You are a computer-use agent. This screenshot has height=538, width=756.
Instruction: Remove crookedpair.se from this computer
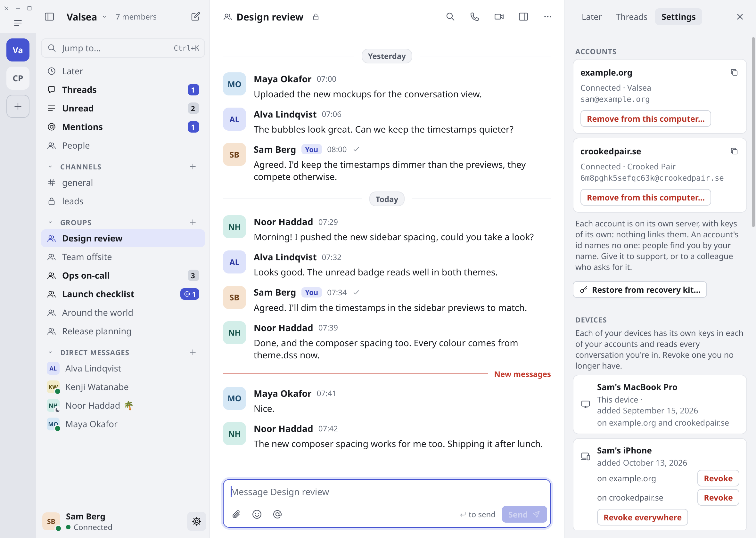645,198
